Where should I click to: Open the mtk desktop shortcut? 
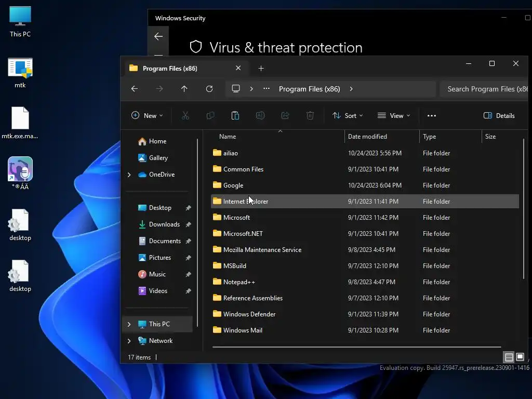coord(20,73)
